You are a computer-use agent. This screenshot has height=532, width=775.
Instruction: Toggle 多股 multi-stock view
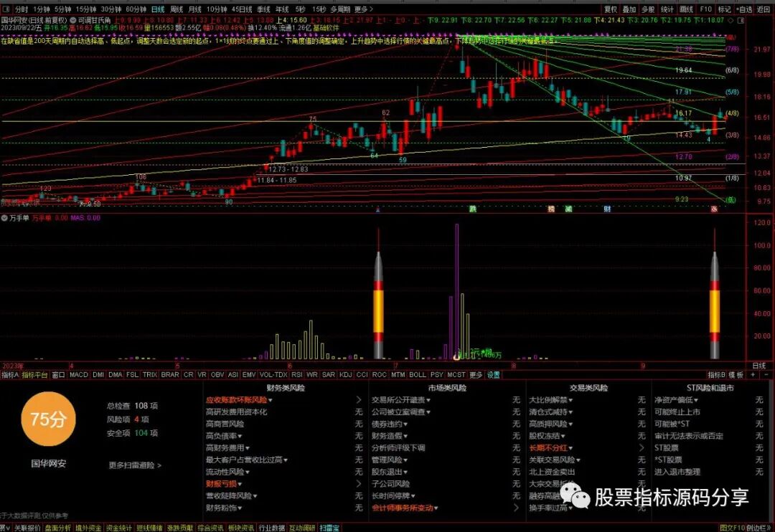click(x=648, y=9)
